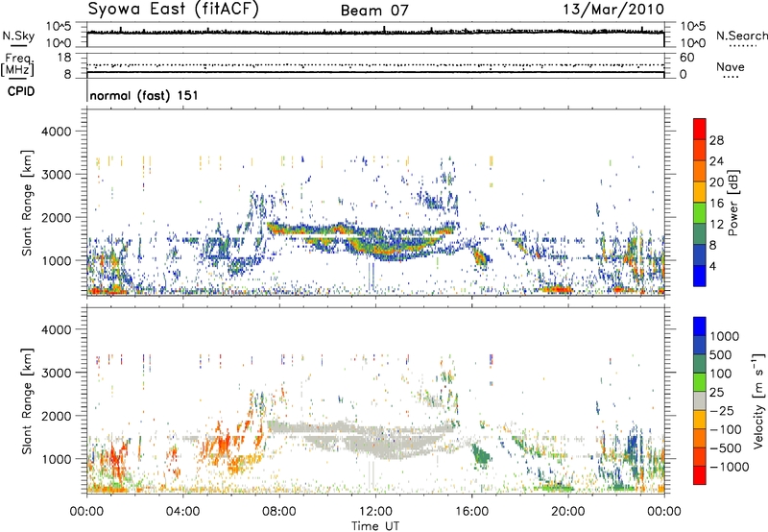Click the '04:00' time axis tick label

click(182, 512)
